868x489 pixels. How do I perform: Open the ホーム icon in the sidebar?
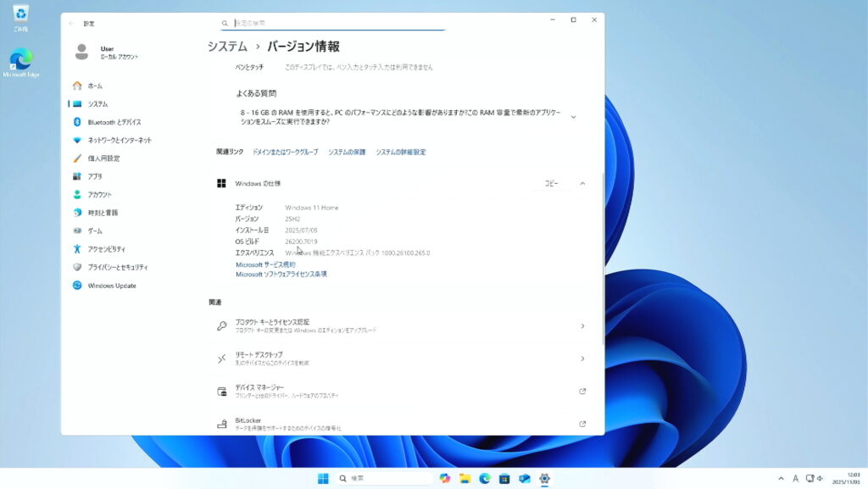point(77,86)
